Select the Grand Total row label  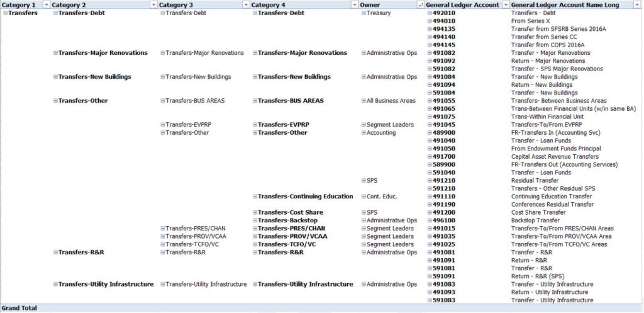pos(19,309)
